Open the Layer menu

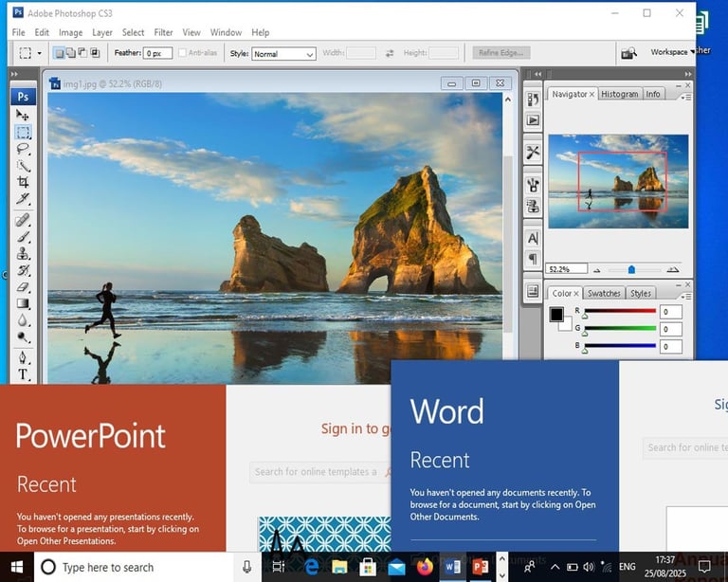click(102, 32)
